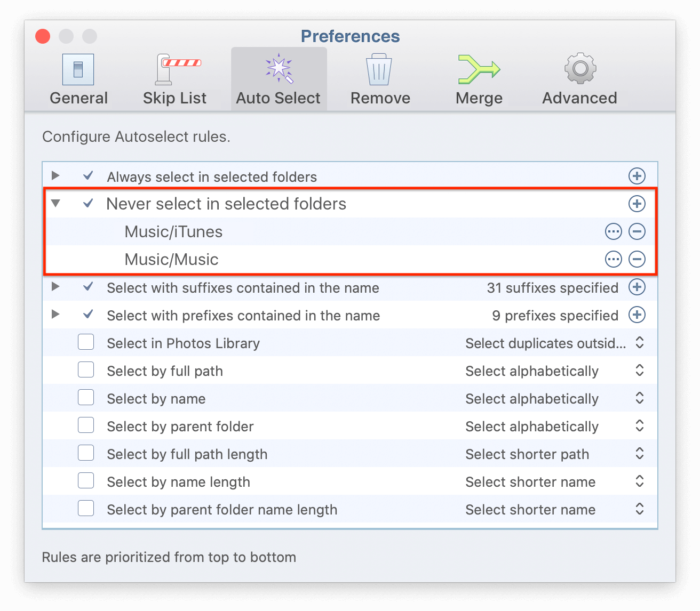Open options for the Music/Music folder

tap(614, 259)
